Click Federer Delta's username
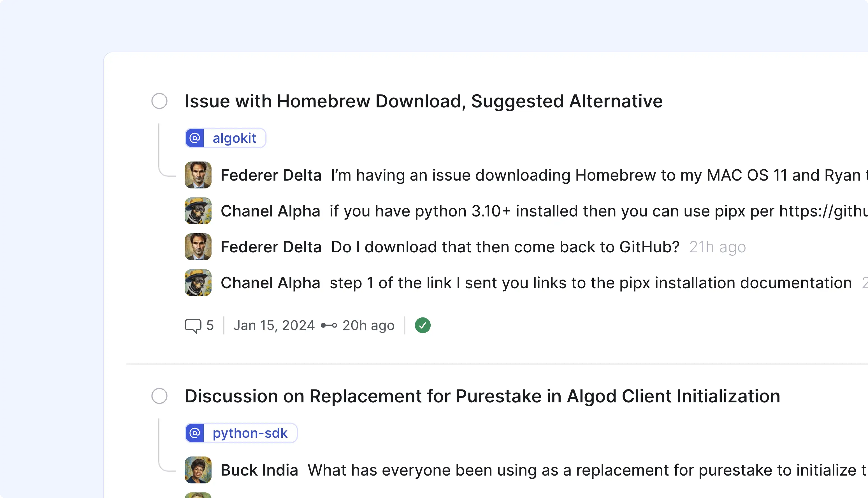 pos(271,175)
